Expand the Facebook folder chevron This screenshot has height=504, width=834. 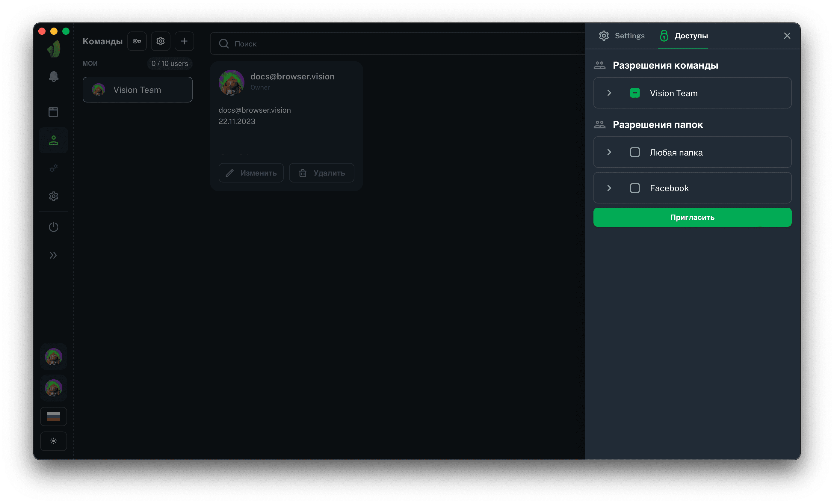pyautogui.click(x=609, y=188)
